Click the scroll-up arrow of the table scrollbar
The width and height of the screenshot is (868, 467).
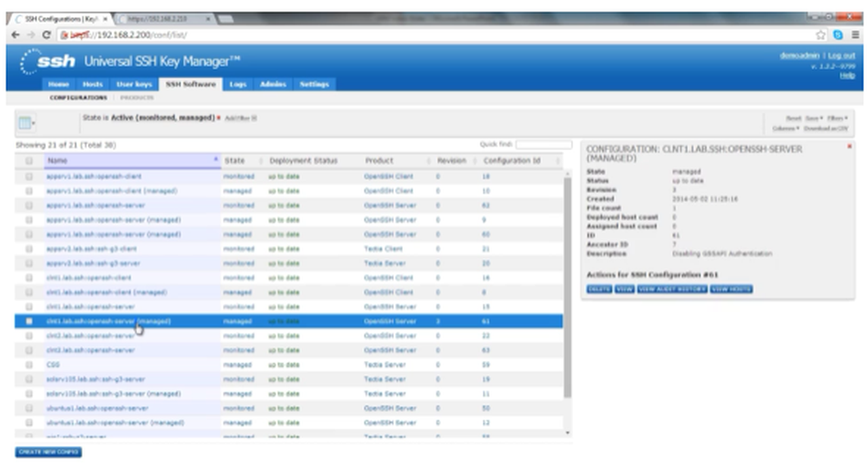click(568, 174)
